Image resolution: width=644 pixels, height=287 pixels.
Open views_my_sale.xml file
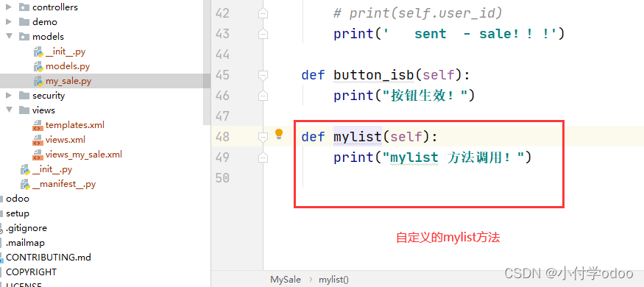coord(84,155)
